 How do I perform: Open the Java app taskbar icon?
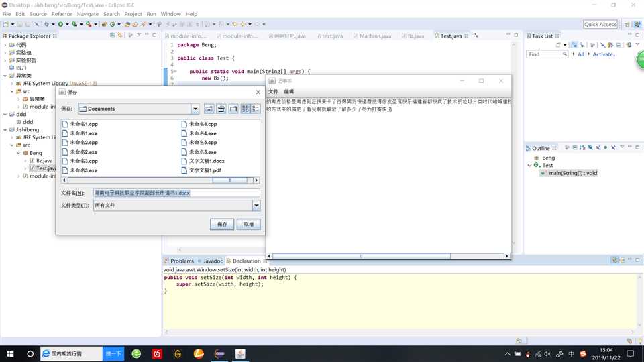coord(240,353)
